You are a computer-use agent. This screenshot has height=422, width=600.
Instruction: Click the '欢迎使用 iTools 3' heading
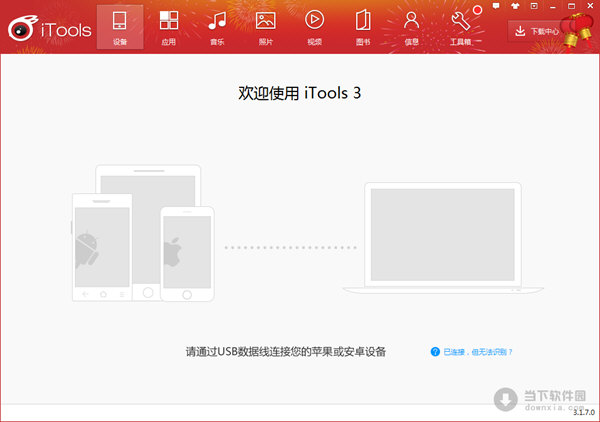pyautogui.click(x=300, y=93)
